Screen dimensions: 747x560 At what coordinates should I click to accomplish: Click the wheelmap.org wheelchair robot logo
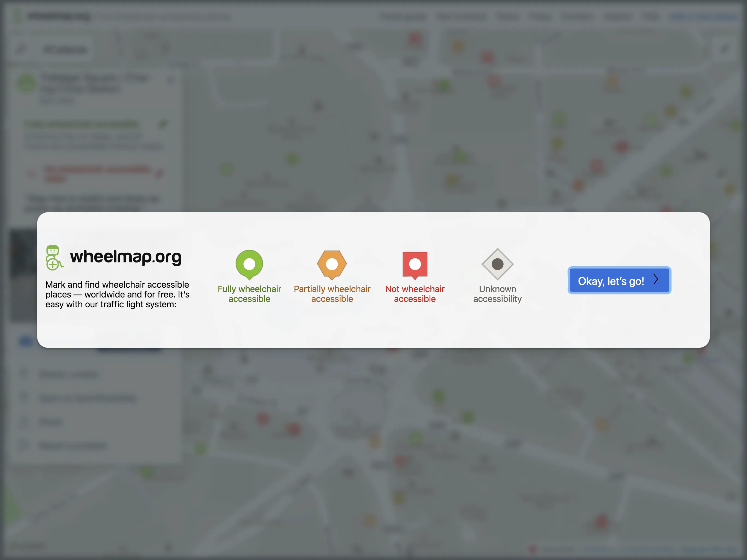pos(54,258)
